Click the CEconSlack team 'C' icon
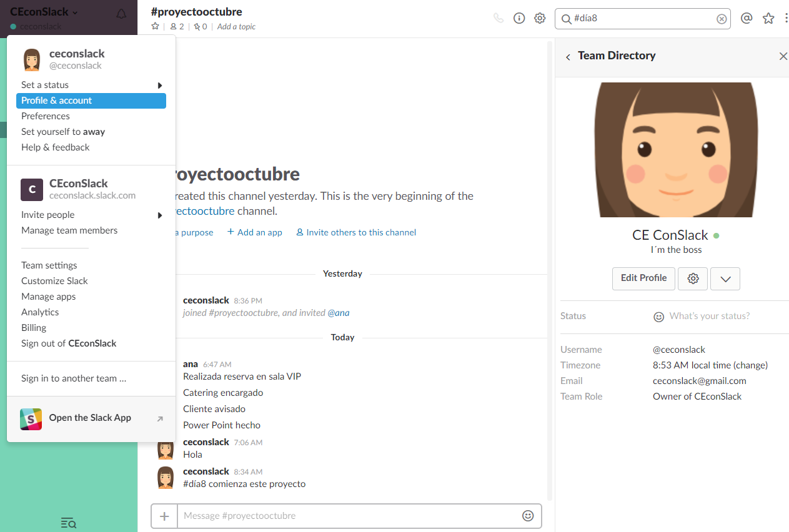Viewport: 789px width, 532px height. pyautogui.click(x=32, y=189)
